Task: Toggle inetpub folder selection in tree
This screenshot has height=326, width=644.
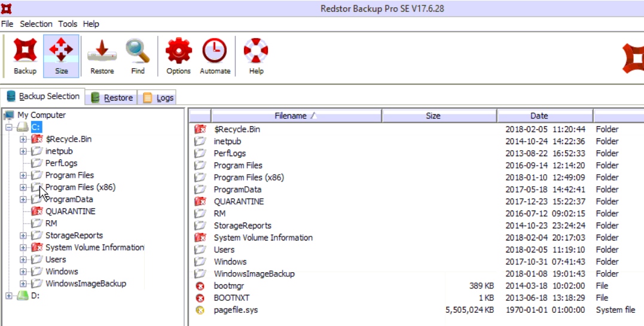Action: tap(36, 151)
